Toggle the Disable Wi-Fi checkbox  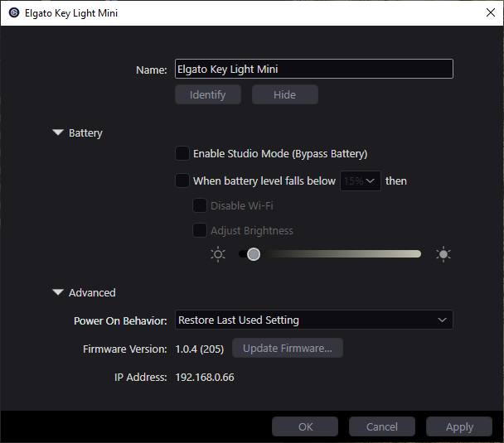click(x=200, y=205)
